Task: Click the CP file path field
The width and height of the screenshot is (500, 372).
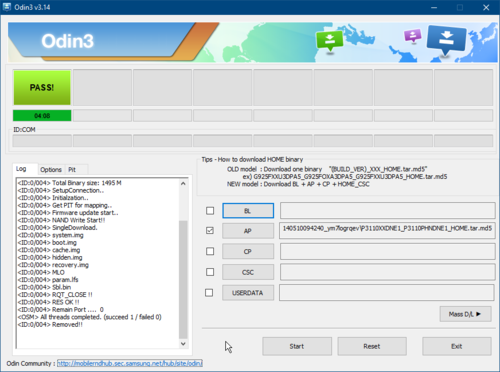Action: coord(387,251)
